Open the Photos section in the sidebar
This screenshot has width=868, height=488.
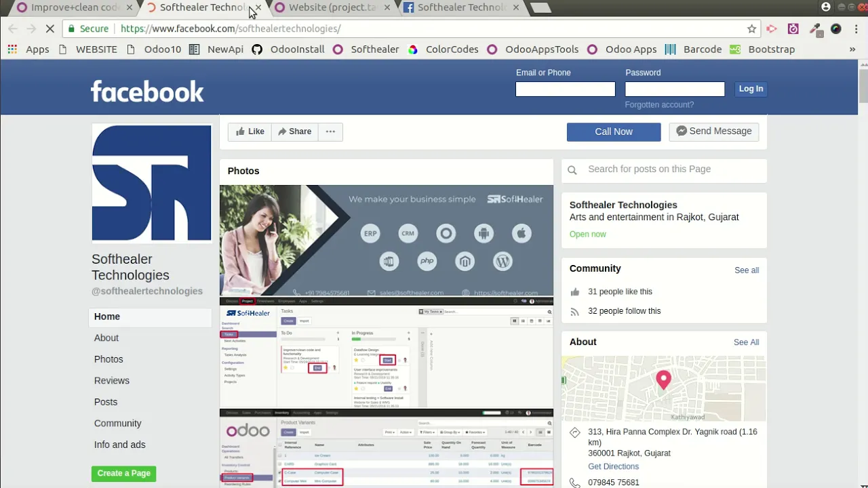point(108,359)
